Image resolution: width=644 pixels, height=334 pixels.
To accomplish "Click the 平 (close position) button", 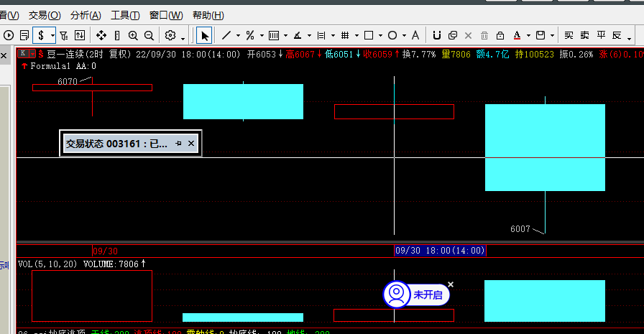I will tap(601, 35).
